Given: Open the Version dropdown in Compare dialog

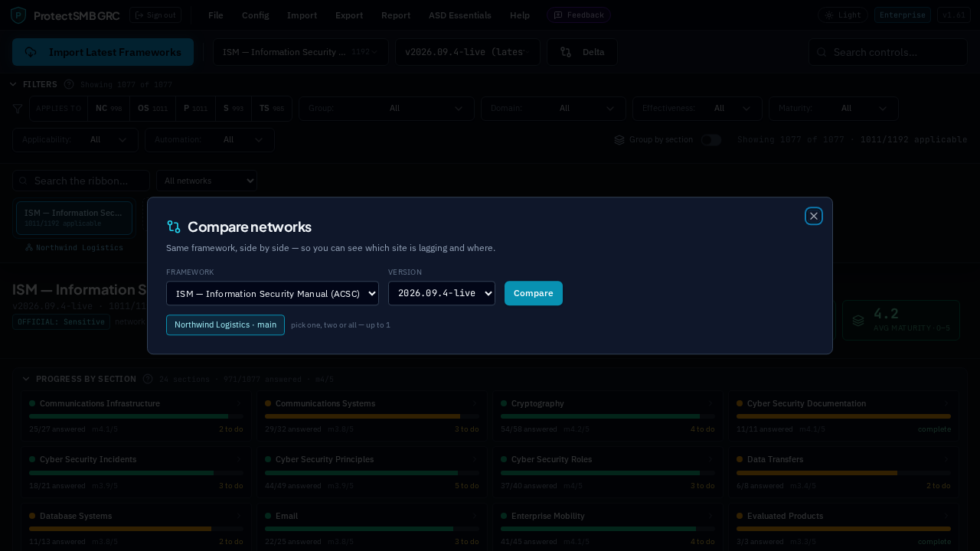Looking at the screenshot, I should click(x=442, y=293).
